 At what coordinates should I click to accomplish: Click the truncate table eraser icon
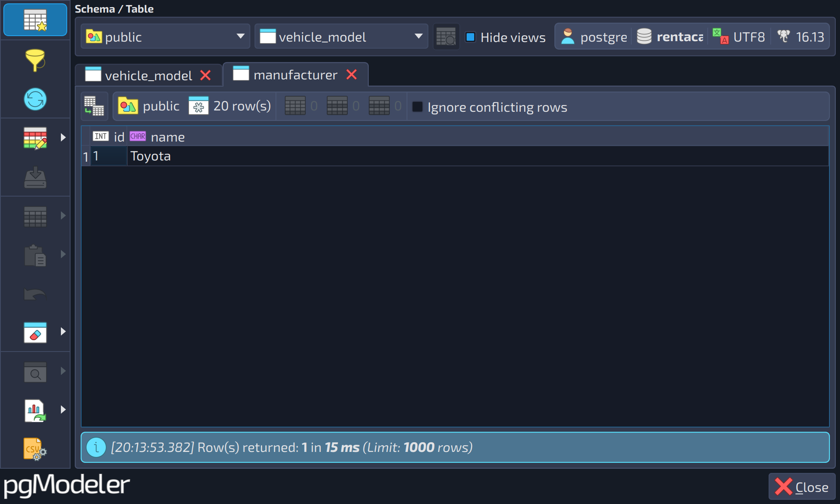(x=35, y=332)
